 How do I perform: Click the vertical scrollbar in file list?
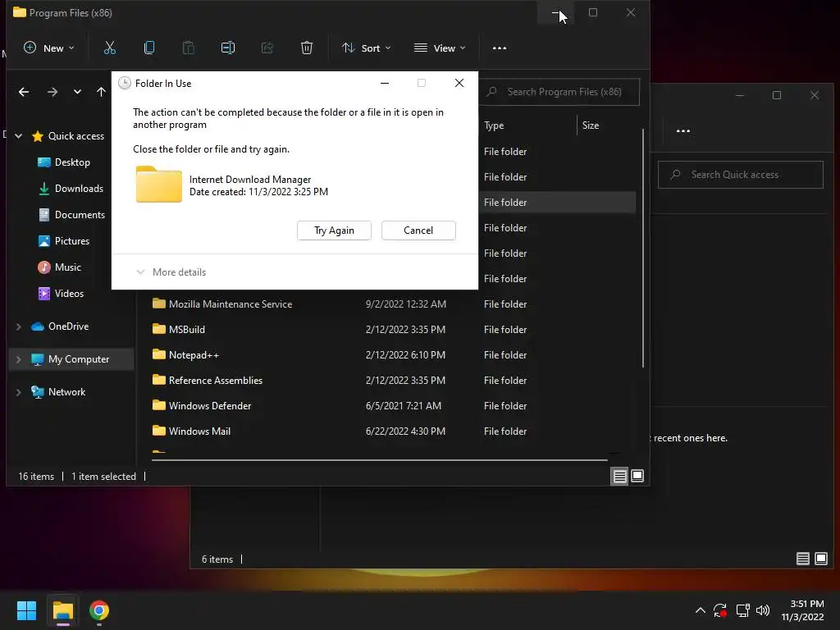(643, 249)
